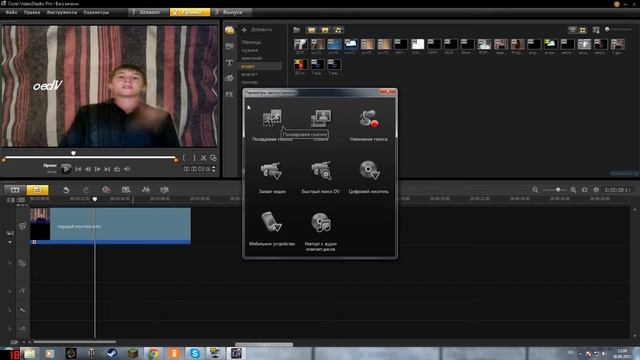Enlarge the preview window
This screenshot has height=360, width=640.
pyautogui.click(x=213, y=158)
